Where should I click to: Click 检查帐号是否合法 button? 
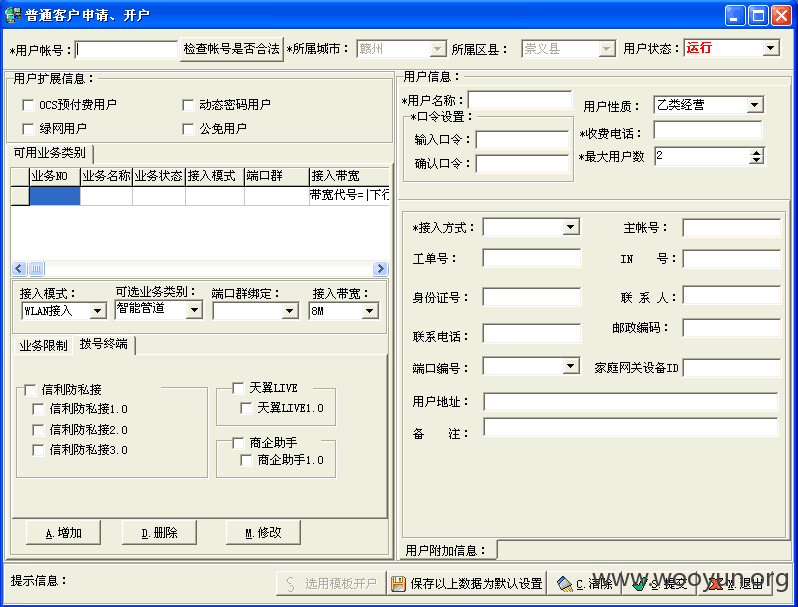tap(232, 49)
